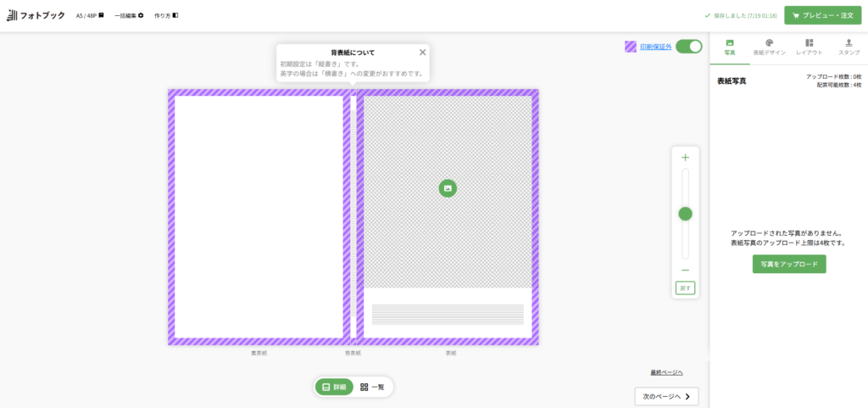868x408 pixels.
Task: Click the 背表紙 label below canvas
Action: 353,353
